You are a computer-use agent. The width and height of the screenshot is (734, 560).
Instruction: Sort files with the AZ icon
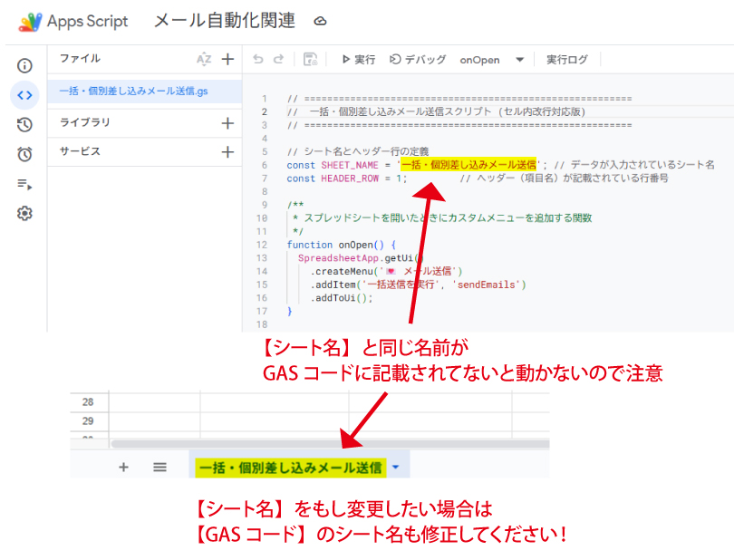point(204,59)
